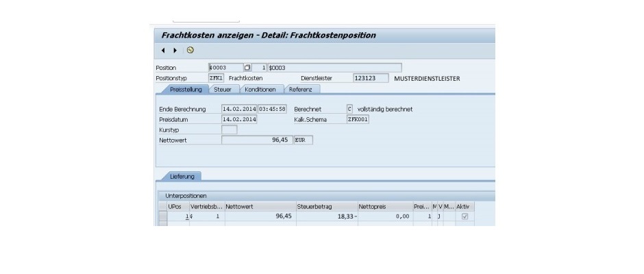Click the UPos link in first row
644x274 pixels.
pos(188,216)
